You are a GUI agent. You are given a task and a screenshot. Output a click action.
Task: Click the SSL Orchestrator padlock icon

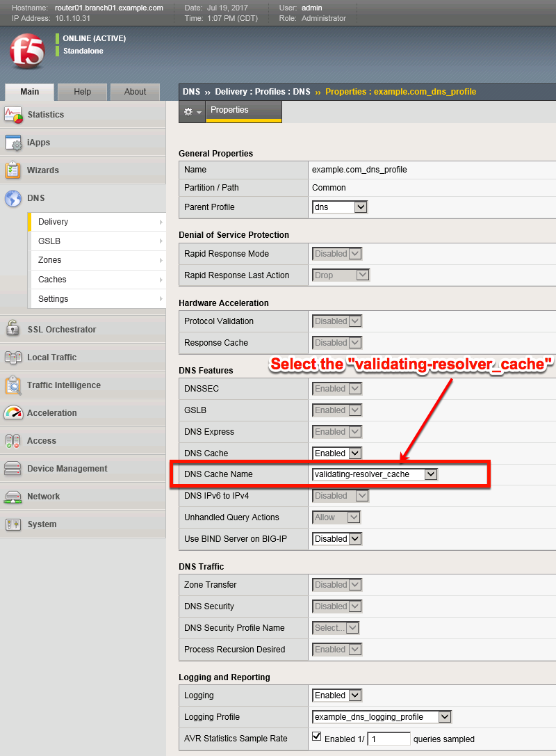(13, 329)
